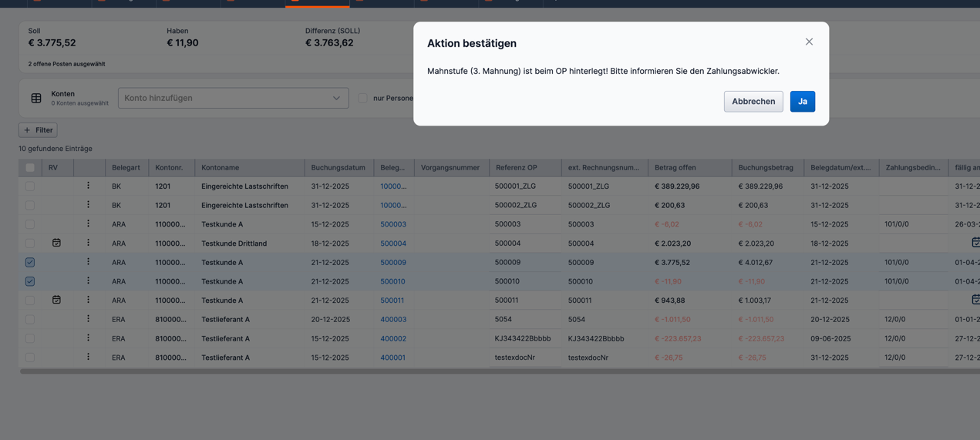Close the Aktion bestätigen dialog with X
The image size is (980, 440).
[809, 42]
